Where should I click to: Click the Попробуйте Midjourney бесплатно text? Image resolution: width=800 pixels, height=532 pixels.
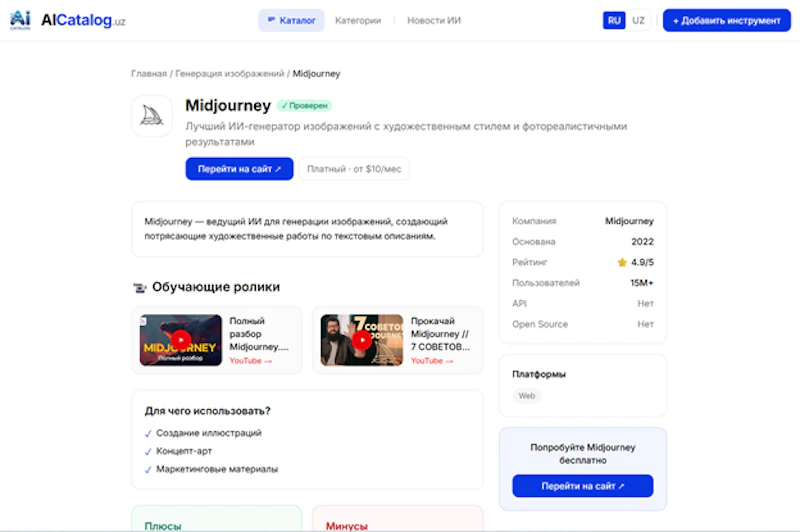point(583,453)
